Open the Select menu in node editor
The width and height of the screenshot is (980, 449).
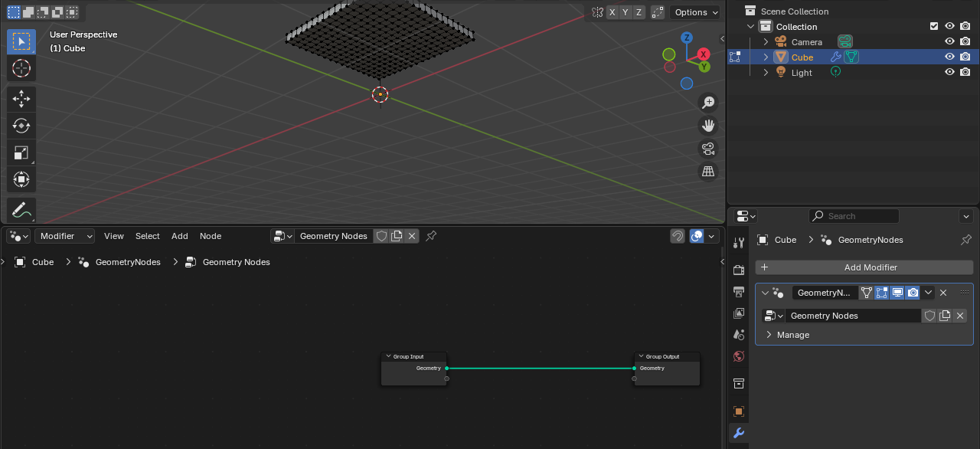tap(147, 236)
